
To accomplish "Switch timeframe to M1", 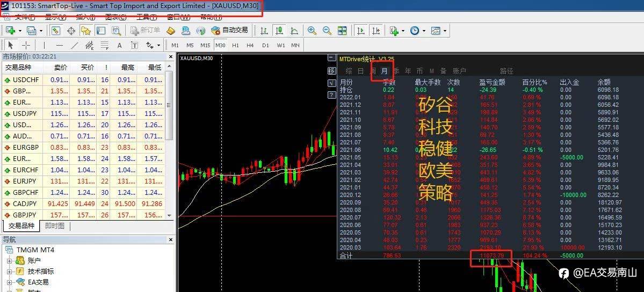I will click(175, 45).
